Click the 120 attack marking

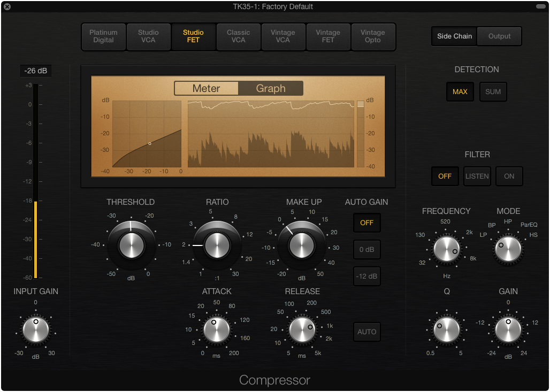tap(245, 320)
